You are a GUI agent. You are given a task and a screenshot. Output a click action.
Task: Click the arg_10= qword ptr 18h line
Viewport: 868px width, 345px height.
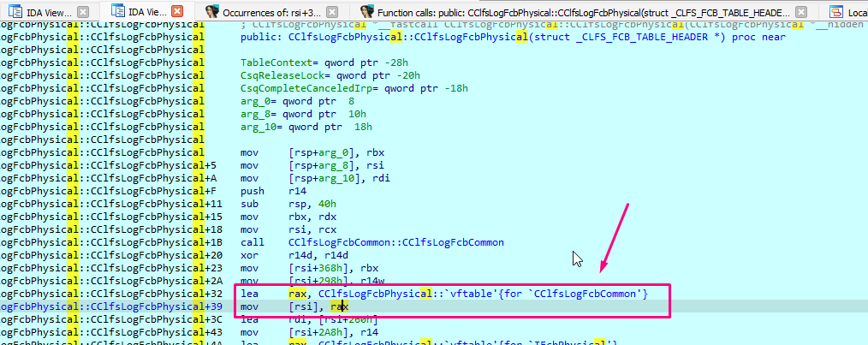[306, 127]
